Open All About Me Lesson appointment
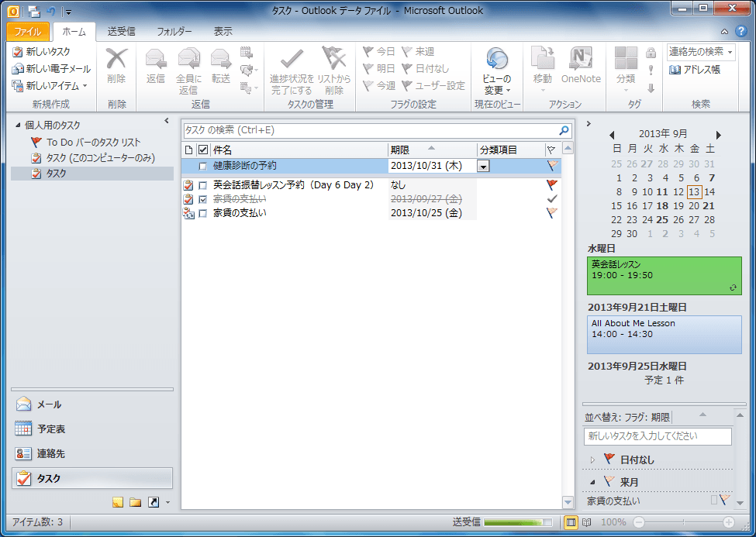 [x=664, y=335]
